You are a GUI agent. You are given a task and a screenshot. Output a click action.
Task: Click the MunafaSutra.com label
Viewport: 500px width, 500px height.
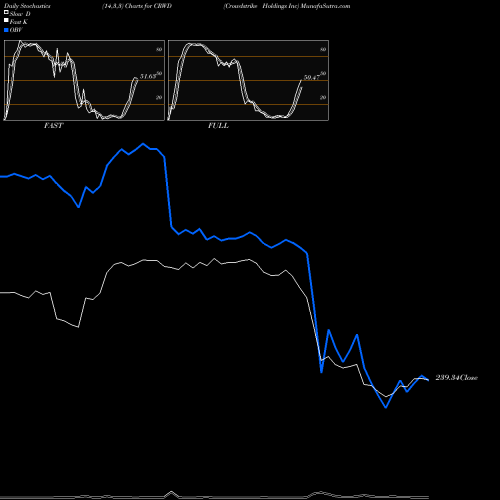[x=325, y=6]
